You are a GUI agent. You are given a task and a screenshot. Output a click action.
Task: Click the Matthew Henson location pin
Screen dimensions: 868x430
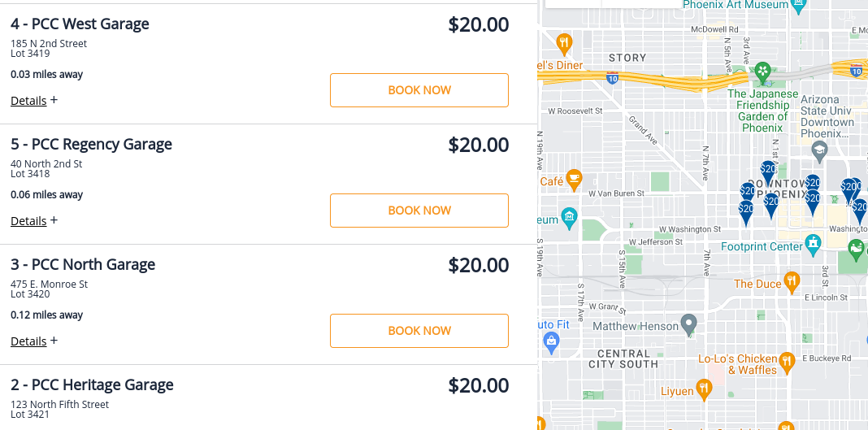click(x=688, y=324)
